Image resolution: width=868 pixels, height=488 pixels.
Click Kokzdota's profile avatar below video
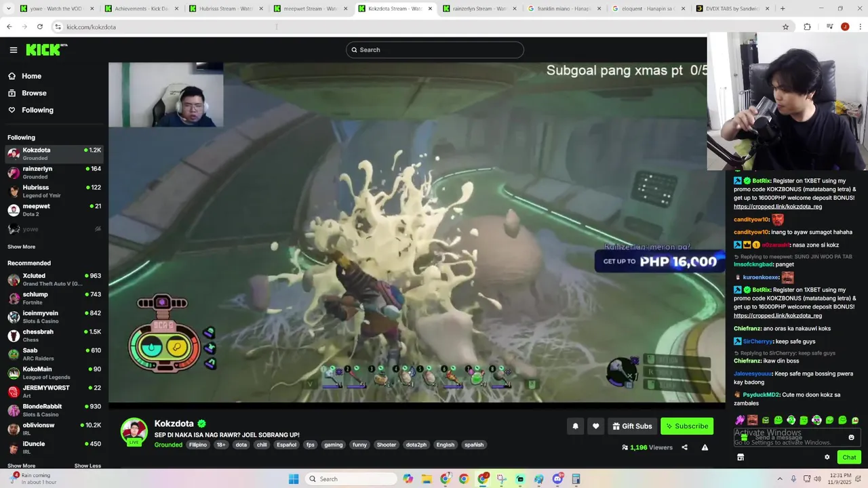tap(134, 431)
